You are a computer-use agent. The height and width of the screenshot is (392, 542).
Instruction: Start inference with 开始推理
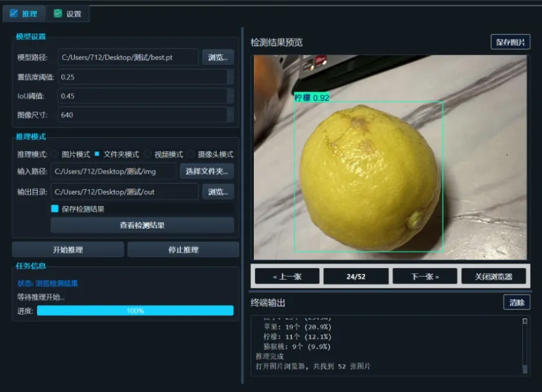(69, 249)
